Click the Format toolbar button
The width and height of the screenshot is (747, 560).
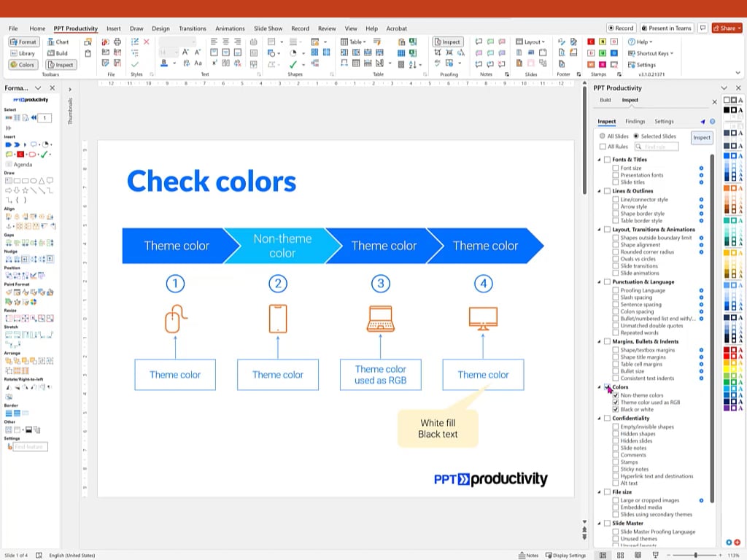pyautogui.click(x=23, y=42)
